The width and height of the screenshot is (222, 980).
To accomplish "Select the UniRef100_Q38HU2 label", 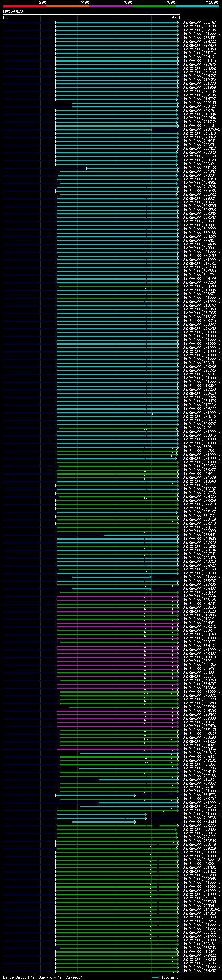I will (x=199, y=535).
